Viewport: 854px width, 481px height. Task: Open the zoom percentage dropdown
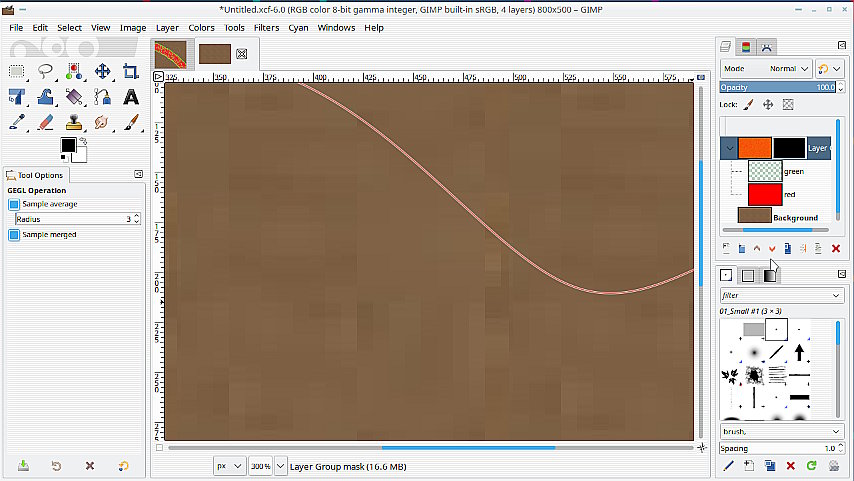(280, 466)
